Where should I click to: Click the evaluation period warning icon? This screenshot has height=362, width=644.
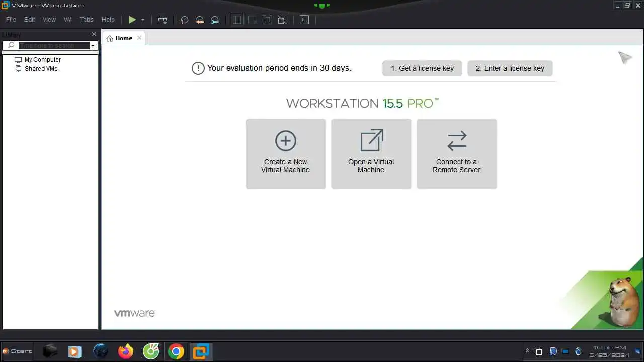(198, 68)
